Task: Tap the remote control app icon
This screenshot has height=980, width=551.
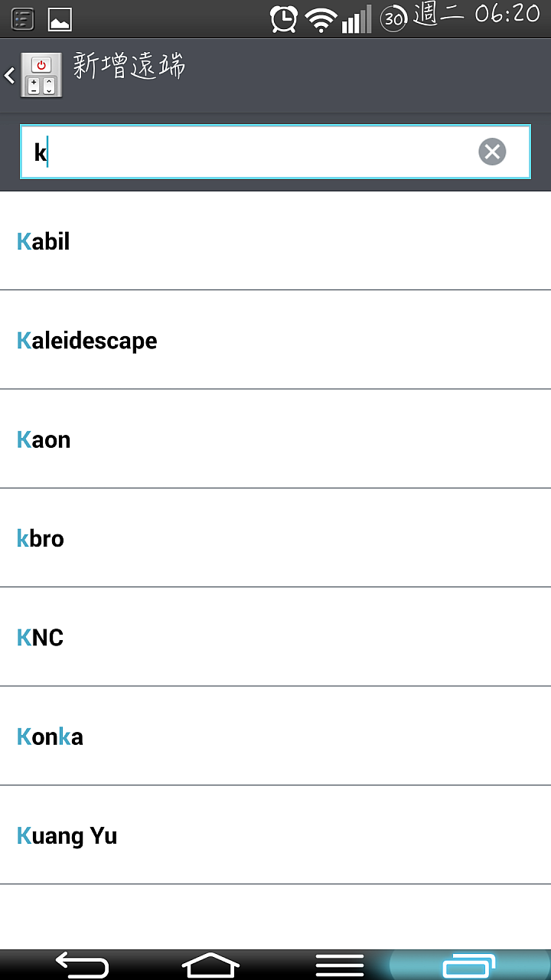Action: [x=41, y=75]
